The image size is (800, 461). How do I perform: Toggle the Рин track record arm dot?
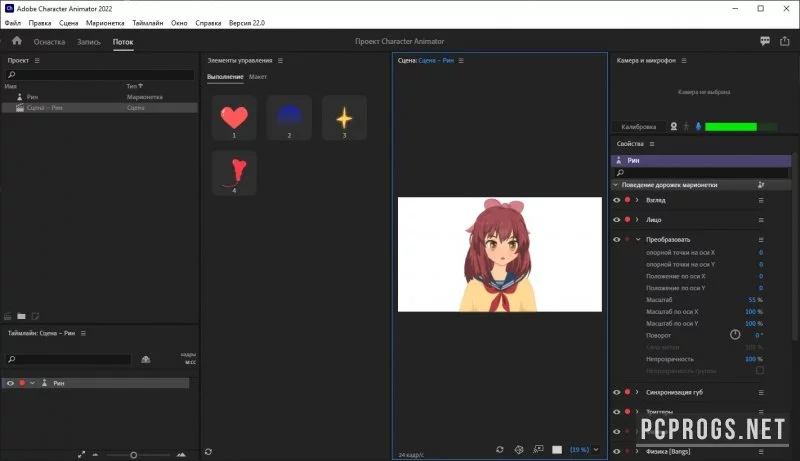click(x=22, y=383)
